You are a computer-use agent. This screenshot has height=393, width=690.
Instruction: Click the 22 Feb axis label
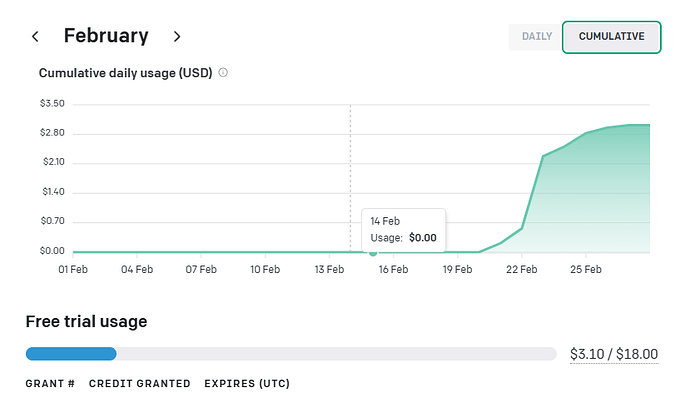point(521,269)
